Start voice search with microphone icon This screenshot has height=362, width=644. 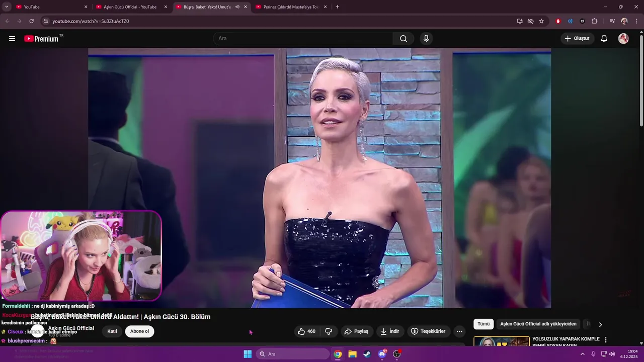(426, 39)
